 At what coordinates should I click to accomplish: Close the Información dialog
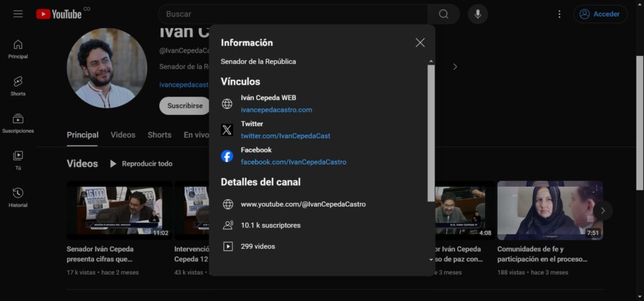click(x=419, y=43)
